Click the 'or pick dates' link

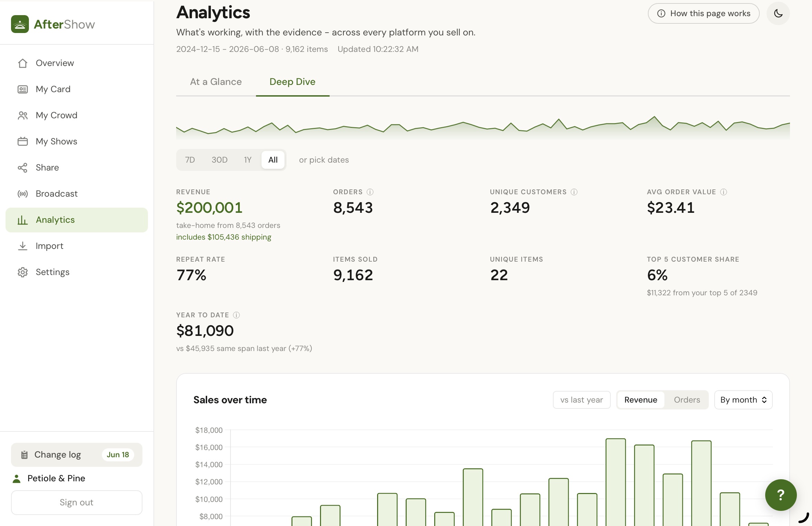324,160
